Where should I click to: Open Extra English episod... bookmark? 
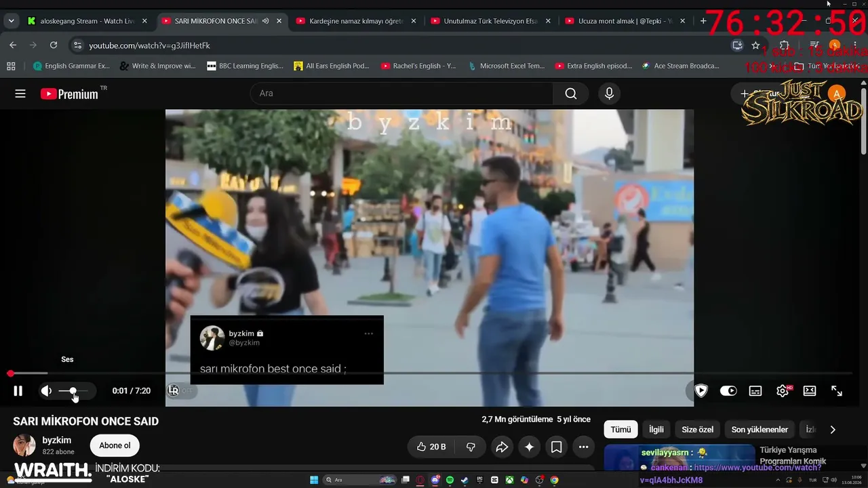[x=593, y=66]
